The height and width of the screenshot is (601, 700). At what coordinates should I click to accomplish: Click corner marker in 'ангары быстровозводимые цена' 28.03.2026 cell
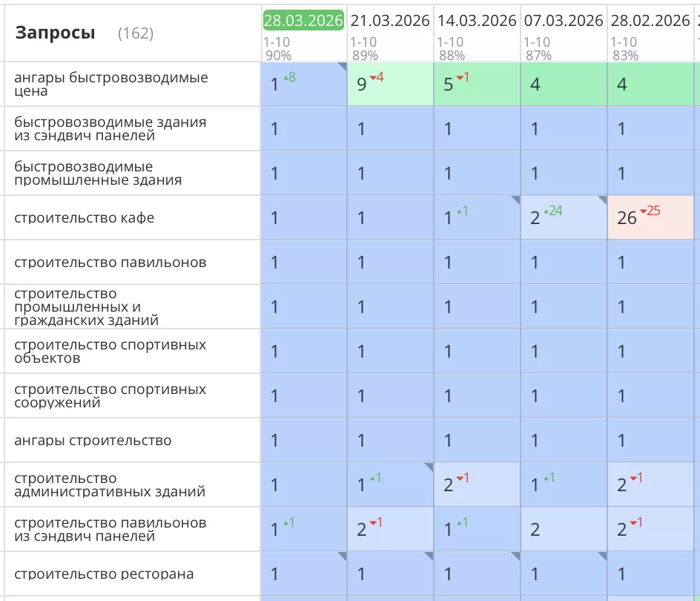point(343,67)
